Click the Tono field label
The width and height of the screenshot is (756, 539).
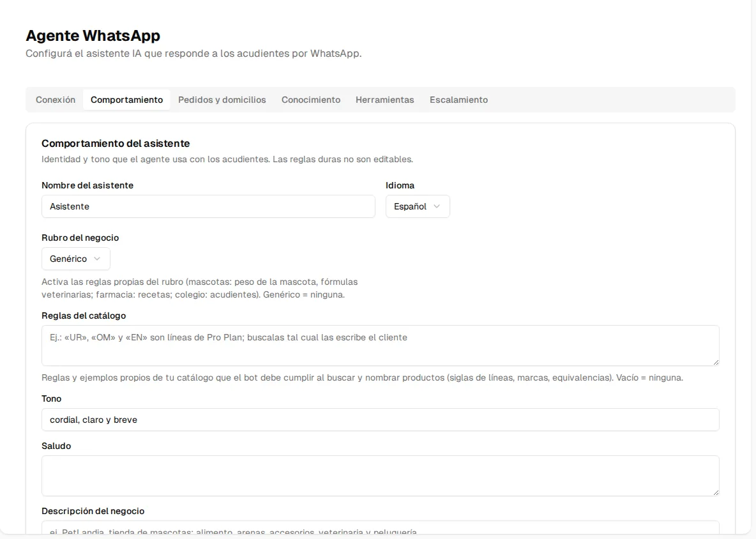[51, 399]
